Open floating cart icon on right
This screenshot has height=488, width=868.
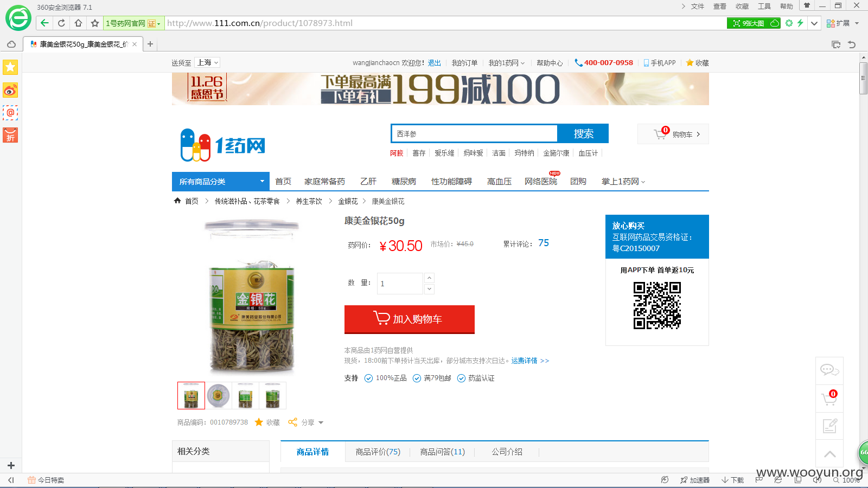[x=829, y=399]
